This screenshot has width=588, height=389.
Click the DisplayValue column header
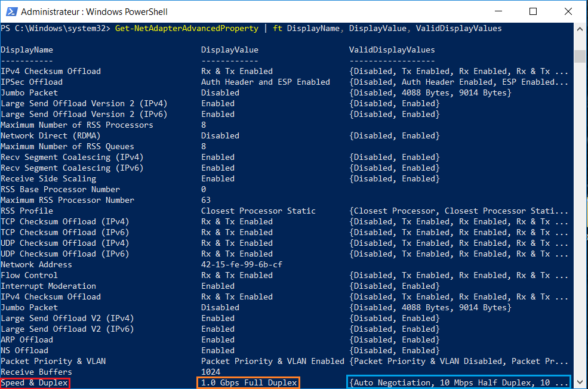(230, 50)
